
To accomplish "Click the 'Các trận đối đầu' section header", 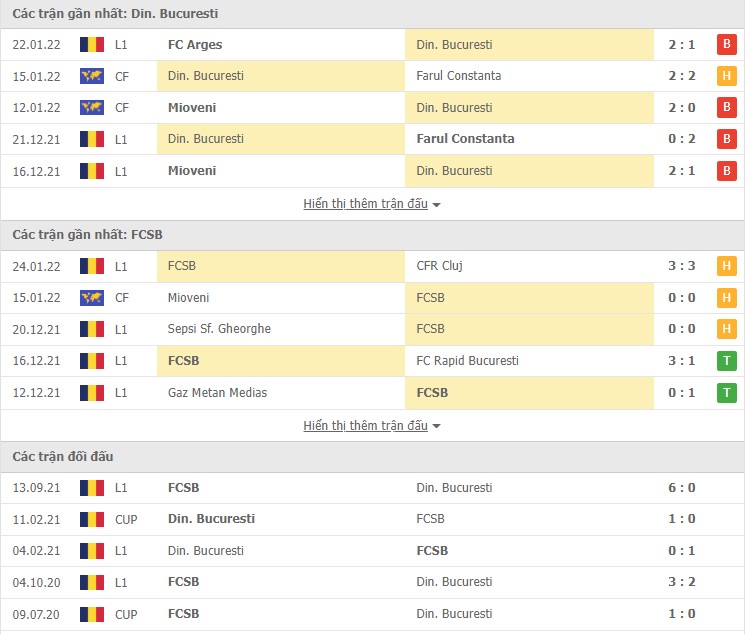I will tap(63, 457).
